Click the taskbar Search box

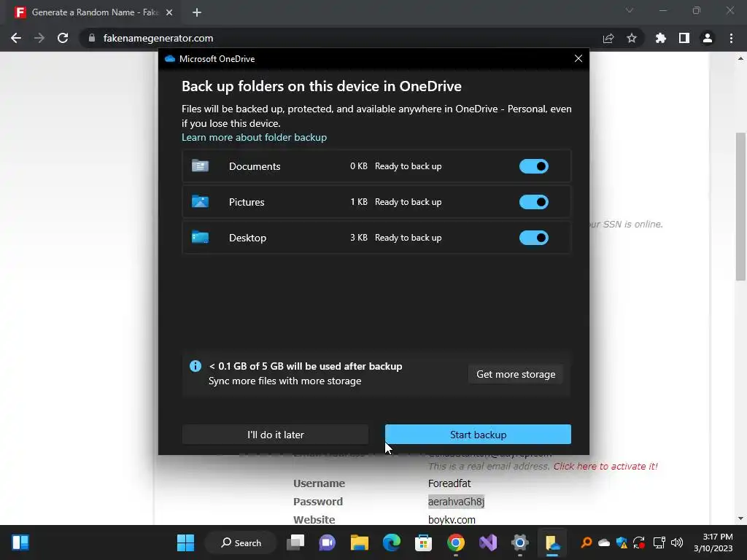click(241, 542)
